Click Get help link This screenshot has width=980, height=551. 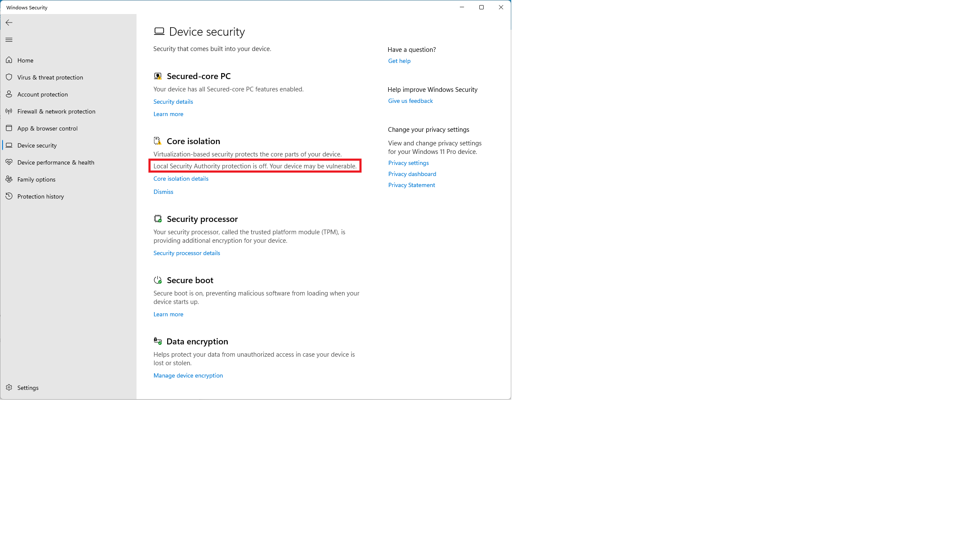click(x=399, y=60)
